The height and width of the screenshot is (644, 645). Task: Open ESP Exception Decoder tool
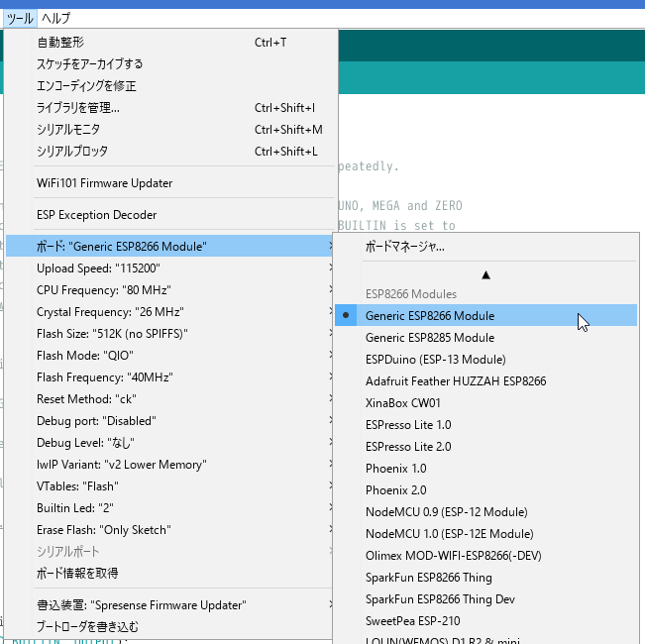click(x=169, y=215)
